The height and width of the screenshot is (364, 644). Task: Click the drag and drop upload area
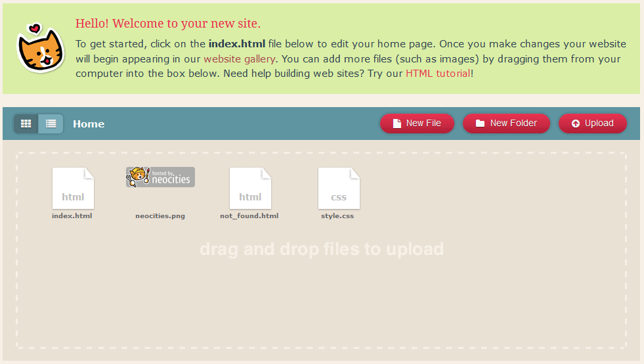coord(322,289)
